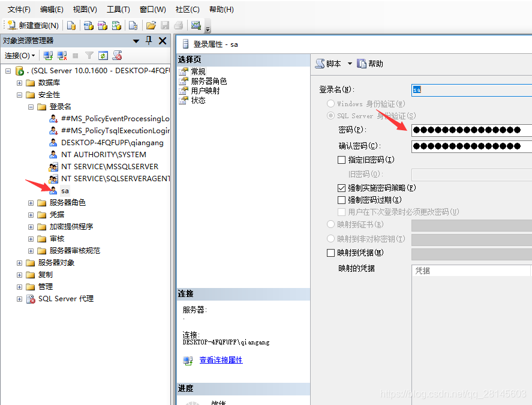Image resolution: width=532 pixels, height=405 pixels.
Task: Collapse the SQL Server root node
Action: point(8,71)
